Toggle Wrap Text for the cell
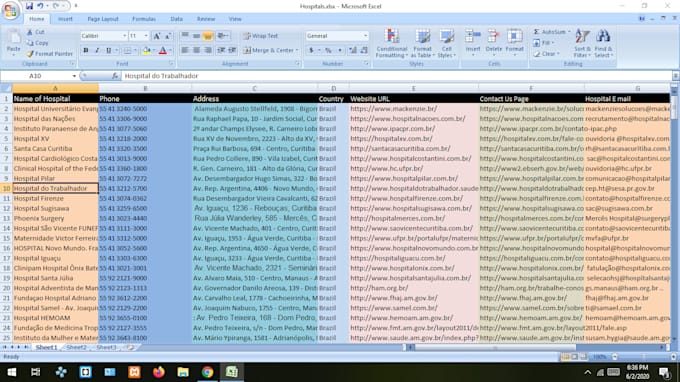Screen dimensions: 680x382 coord(261,36)
